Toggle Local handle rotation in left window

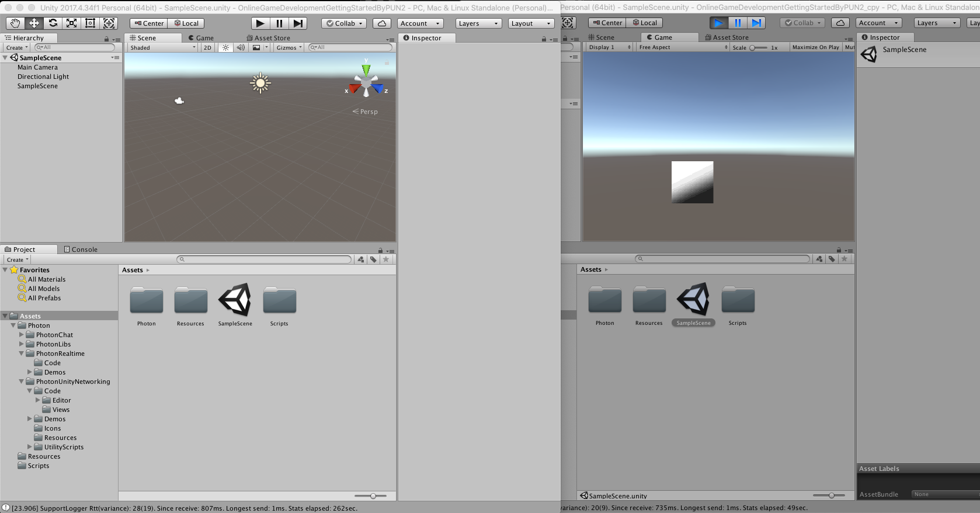tap(186, 23)
